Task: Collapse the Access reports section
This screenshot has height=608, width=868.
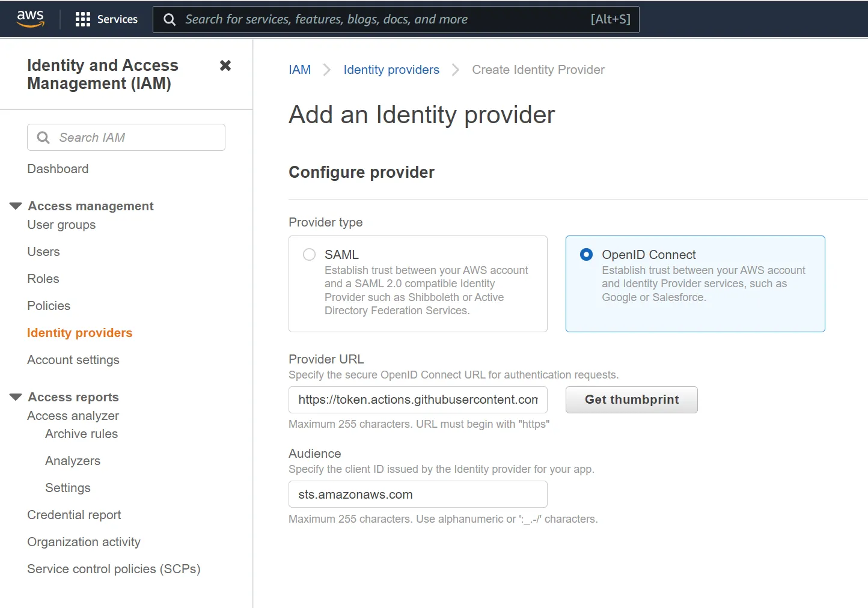Action: coord(14,396)
